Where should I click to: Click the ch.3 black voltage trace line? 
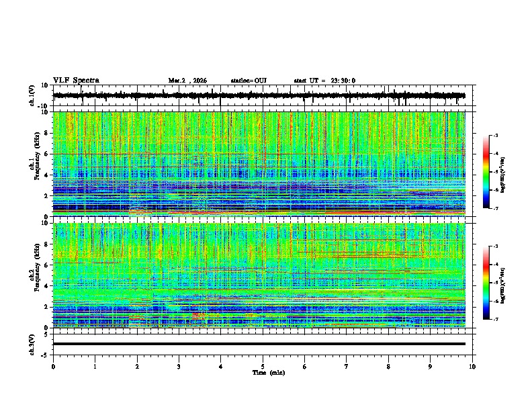click(259, 344)
